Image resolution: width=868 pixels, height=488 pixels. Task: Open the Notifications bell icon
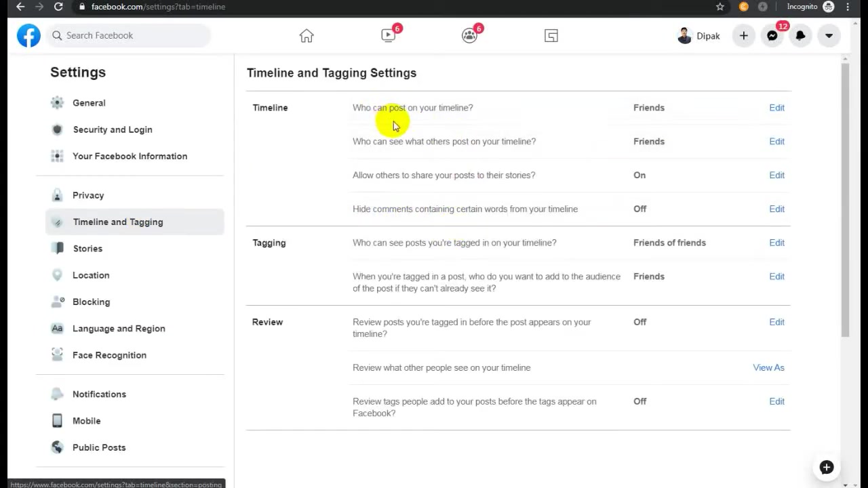801,36
